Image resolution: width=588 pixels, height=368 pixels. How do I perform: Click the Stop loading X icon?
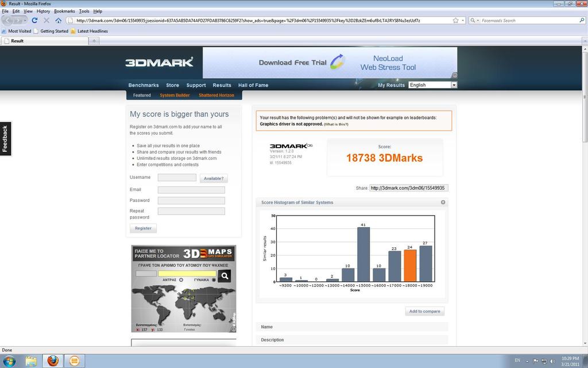click(47, 20)
